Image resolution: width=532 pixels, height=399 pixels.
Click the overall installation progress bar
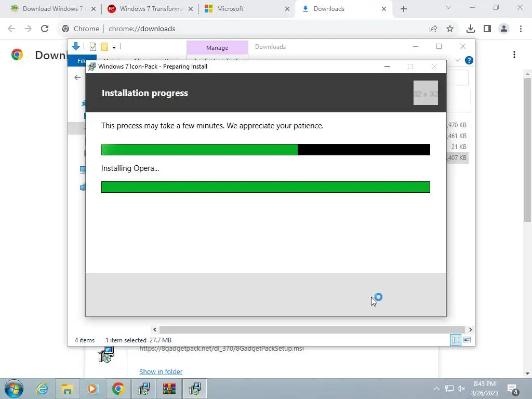(x=265, y=150)
